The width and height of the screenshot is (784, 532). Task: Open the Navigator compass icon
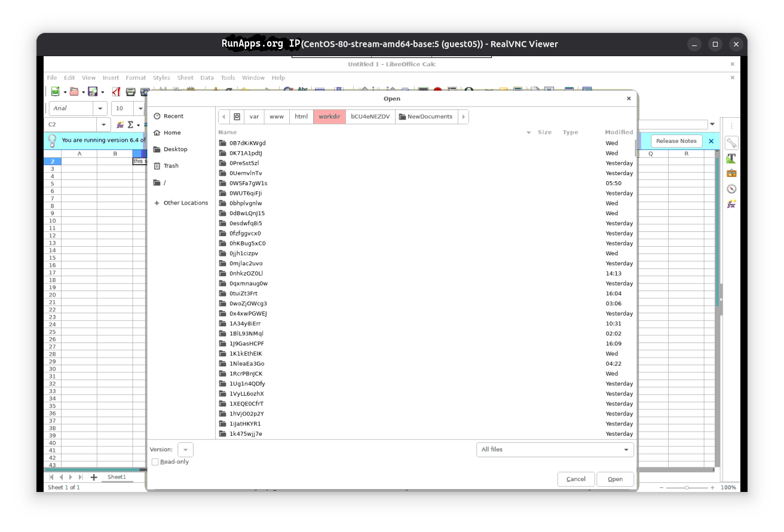731,189
